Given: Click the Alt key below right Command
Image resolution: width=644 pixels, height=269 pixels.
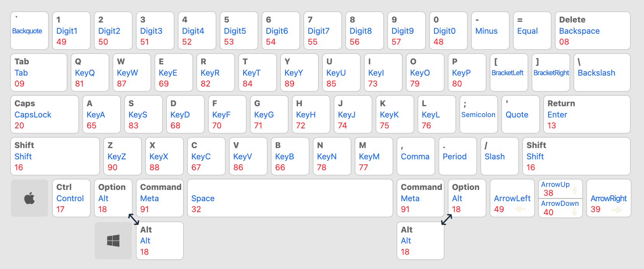Looking at the screenshot, I should click(x=421, y=241).
